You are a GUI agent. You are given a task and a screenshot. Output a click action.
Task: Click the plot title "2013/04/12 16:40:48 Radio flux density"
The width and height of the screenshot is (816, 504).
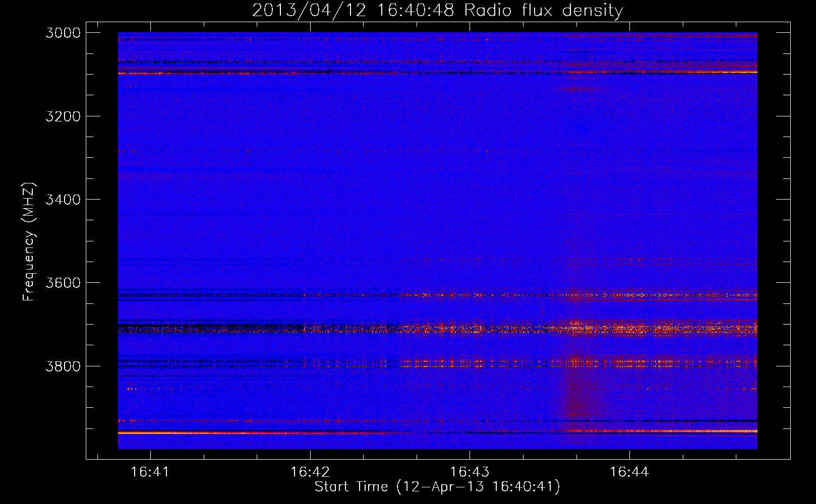tap(437, 10)
